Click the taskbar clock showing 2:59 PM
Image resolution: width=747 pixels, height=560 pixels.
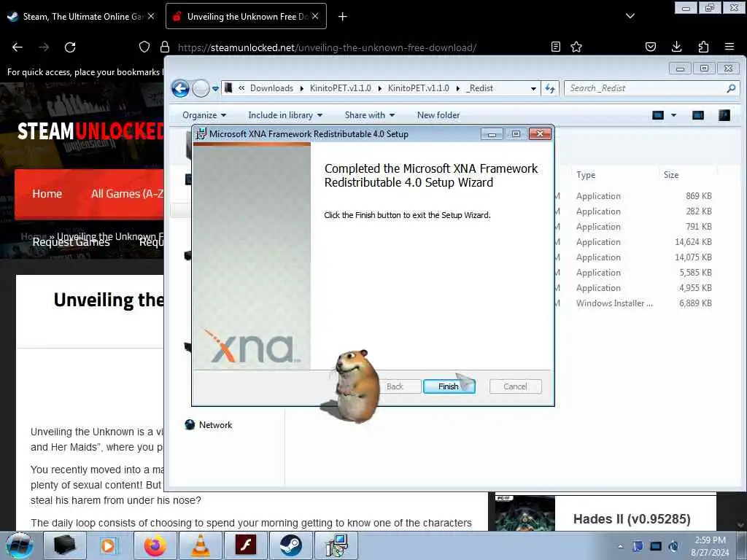tap(710, 546)
